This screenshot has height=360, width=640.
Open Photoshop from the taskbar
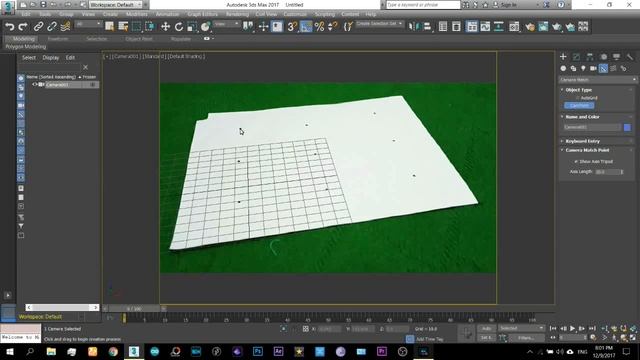pyautogui.click(x=258, y=351)
